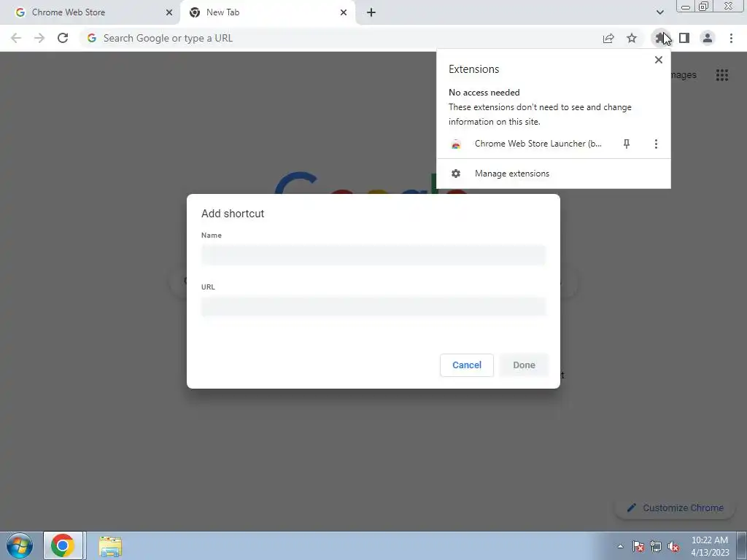Close the Extensions popup
The width and height of the screenshot is (747, 560).
659,60
